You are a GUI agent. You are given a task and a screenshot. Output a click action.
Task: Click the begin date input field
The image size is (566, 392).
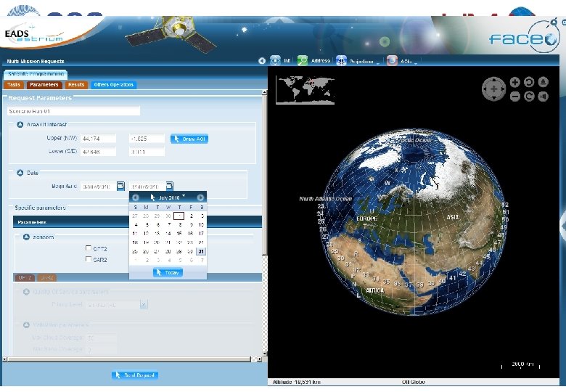(x=99, y=187)
